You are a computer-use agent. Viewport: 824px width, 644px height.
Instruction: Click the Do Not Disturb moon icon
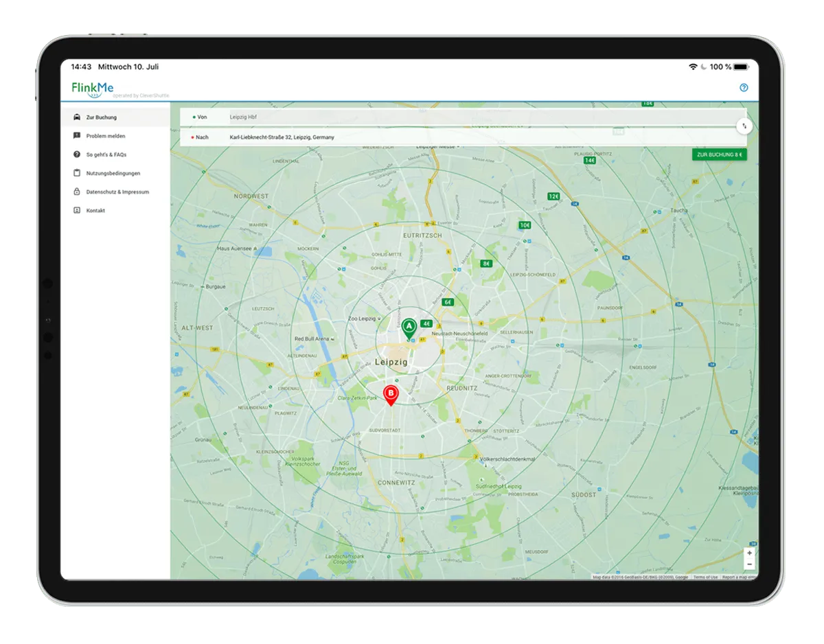(704, 67)
